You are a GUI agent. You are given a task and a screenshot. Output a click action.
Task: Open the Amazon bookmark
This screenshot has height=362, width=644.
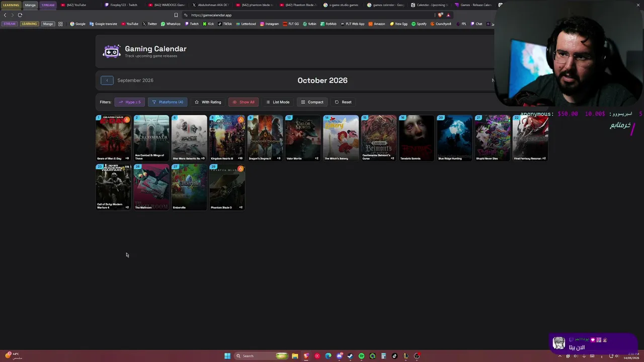pyautogui.click(x=377, y=24)
